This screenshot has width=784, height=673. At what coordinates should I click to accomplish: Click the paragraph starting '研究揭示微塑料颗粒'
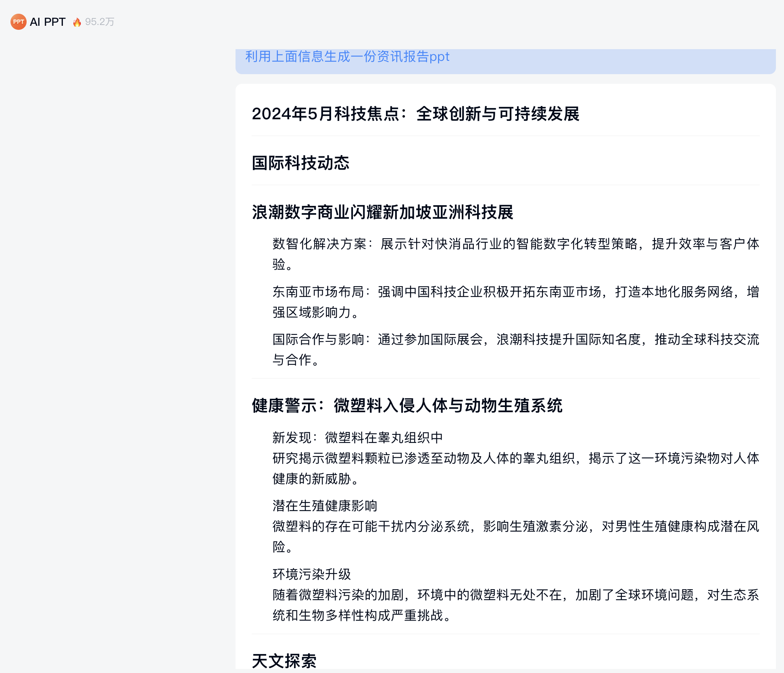click(516, 468)
